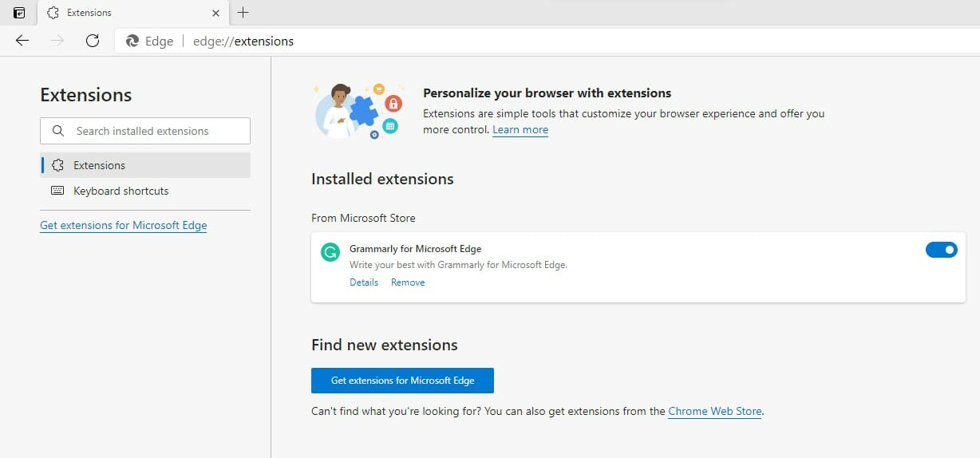980x458 pixels.
Task: Close the Extensions browser tab
Action: pos(216,13)
